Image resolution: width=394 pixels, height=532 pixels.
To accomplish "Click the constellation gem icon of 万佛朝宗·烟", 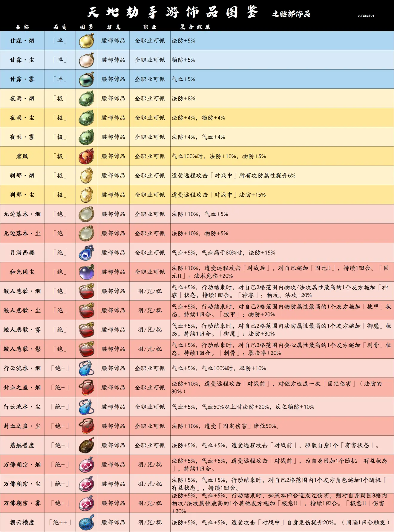I will pos(87,465).
